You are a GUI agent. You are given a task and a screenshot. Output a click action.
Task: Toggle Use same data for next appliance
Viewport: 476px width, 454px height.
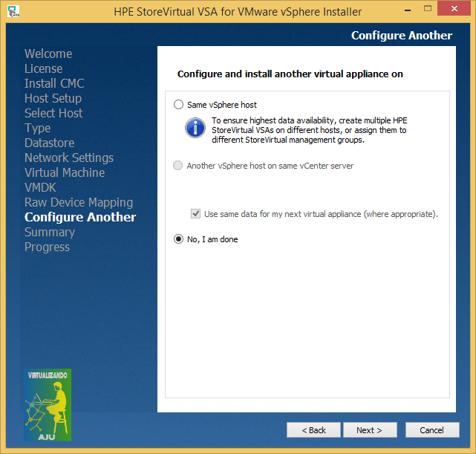pos(196,214)
